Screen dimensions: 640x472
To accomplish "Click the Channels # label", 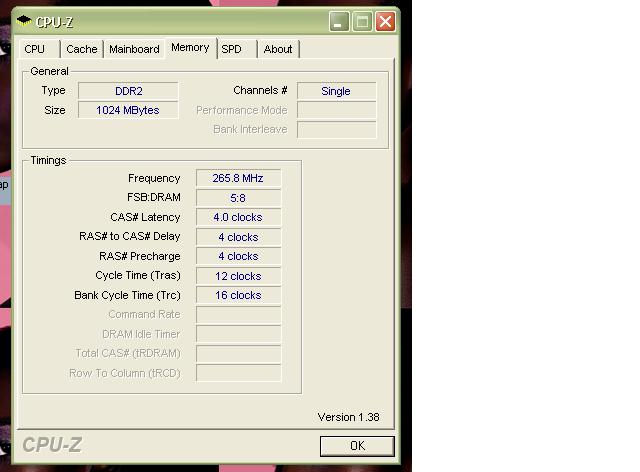I will click(260, 90).
